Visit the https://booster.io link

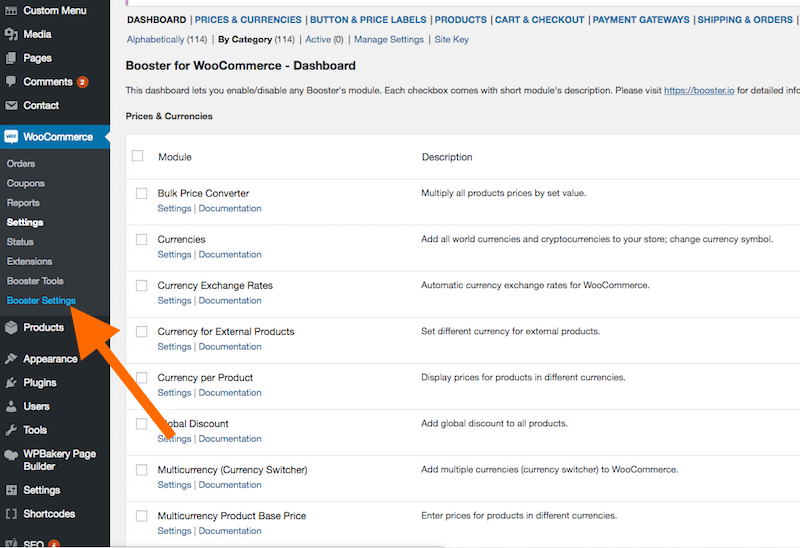coord(699,90)
